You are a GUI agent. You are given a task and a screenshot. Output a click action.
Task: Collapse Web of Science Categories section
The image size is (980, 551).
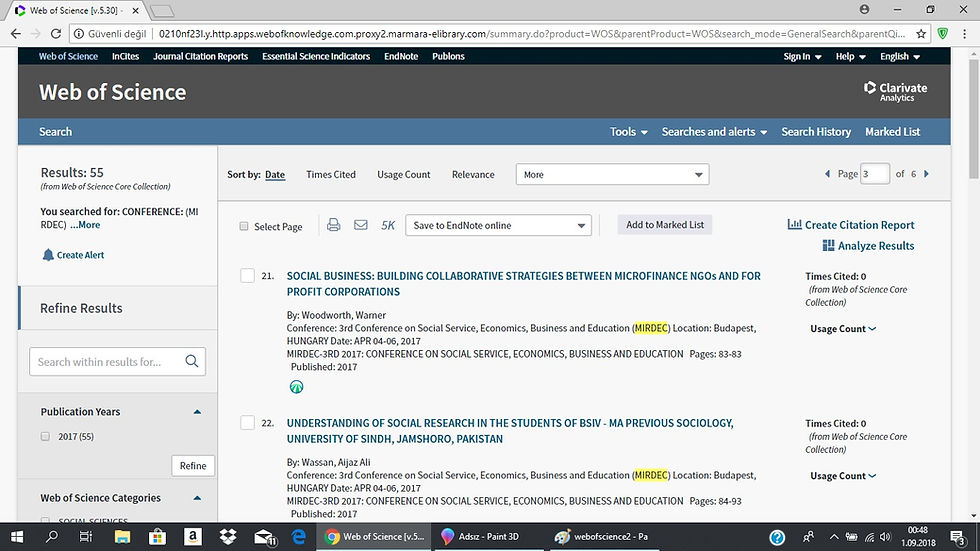pos(197,498)
